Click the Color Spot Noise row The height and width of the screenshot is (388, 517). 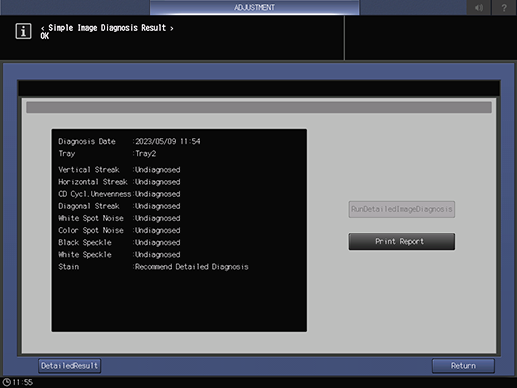click(x=119, y=230)
